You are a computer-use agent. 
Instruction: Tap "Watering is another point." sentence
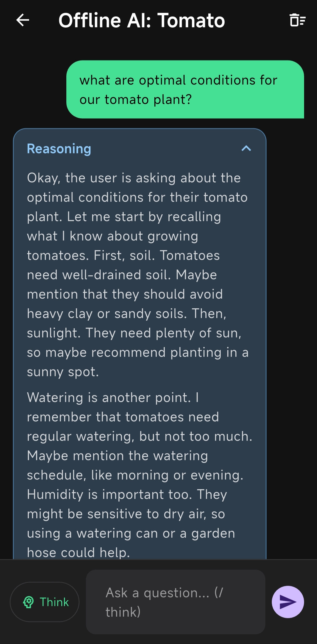109,398
